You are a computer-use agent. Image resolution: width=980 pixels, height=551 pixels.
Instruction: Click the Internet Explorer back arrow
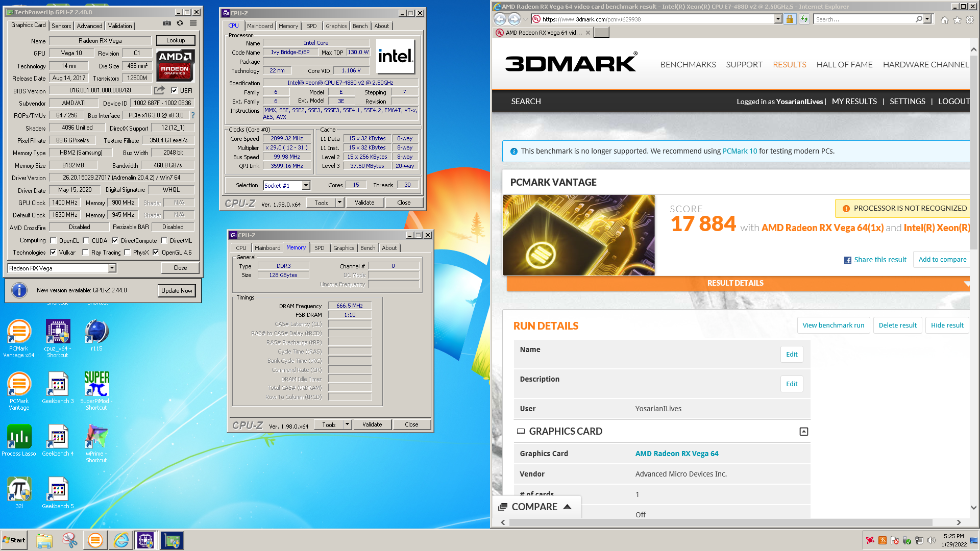click(500, 19)
